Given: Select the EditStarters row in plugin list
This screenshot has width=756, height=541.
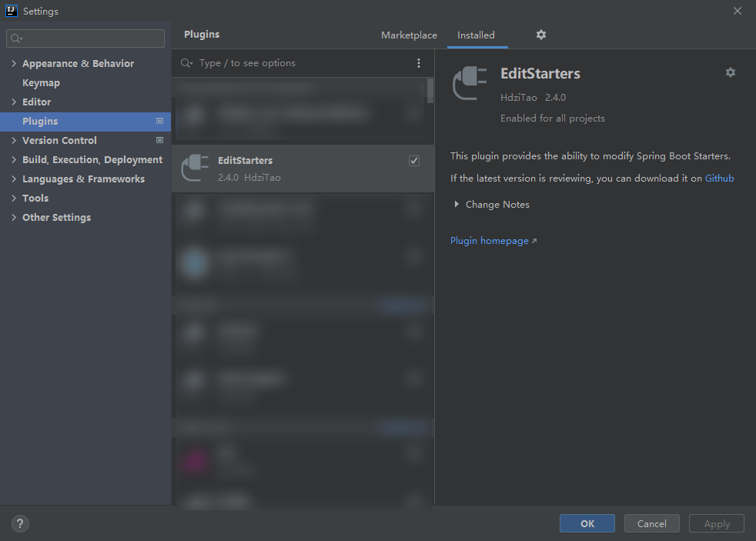Looking at the screenshot, I should tap(303, 169).
